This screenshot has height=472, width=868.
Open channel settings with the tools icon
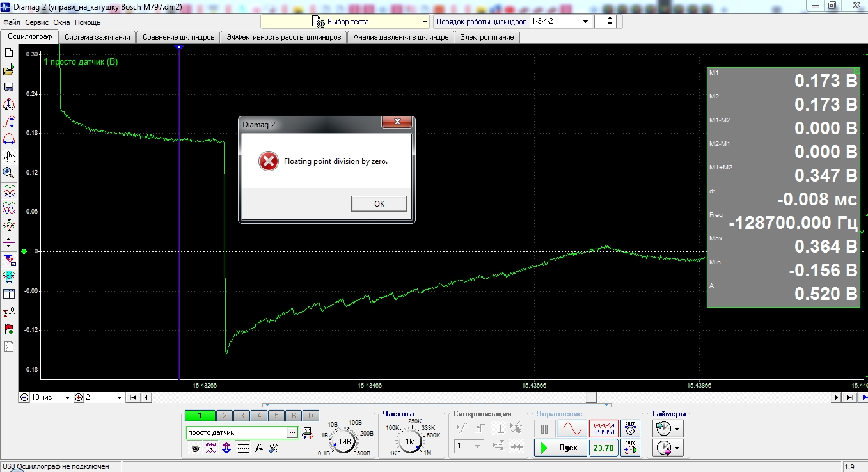274,448
